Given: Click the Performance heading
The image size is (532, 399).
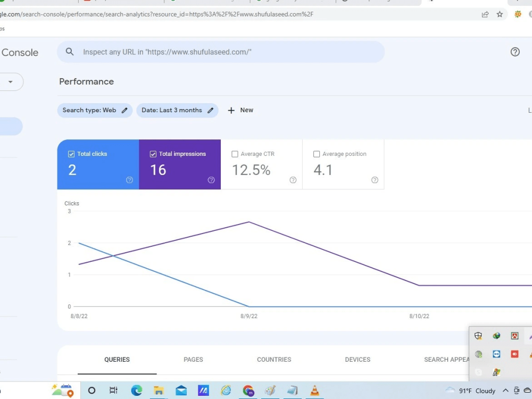Looking at the screenshot, I should pyautogui.click(x=87, y=82).
